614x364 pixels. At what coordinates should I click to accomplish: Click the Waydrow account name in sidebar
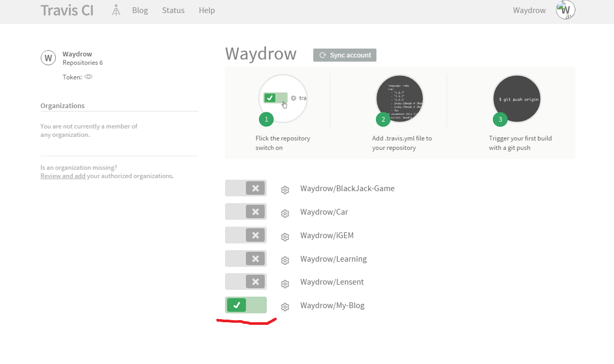point(77,54)
